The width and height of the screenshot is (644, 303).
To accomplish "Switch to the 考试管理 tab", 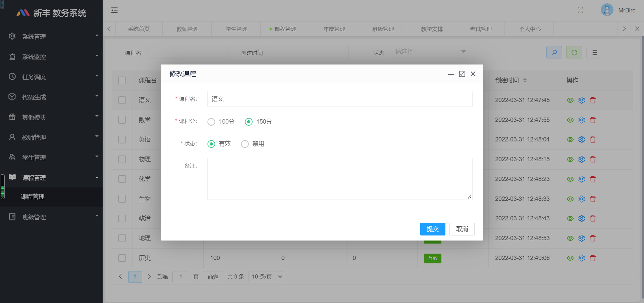I will [x=481, y=29].
